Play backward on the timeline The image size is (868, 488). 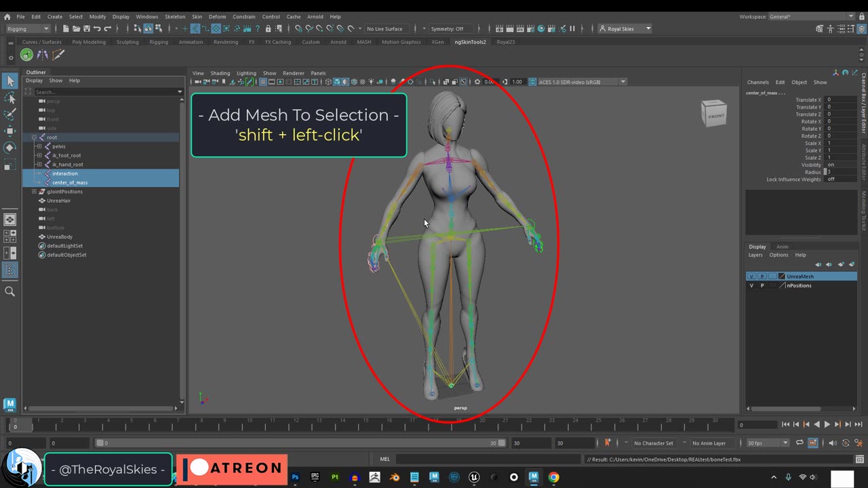pos(816,424)
